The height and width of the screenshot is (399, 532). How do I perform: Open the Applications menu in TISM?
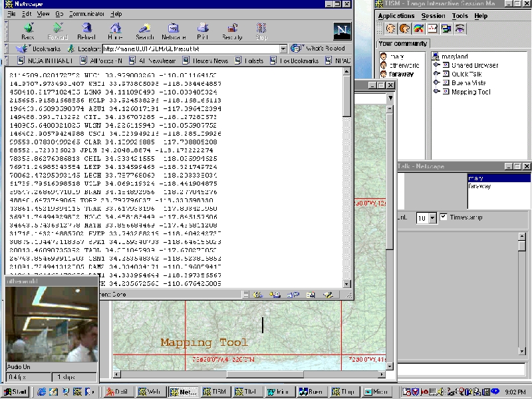click(x=396, y=15)
